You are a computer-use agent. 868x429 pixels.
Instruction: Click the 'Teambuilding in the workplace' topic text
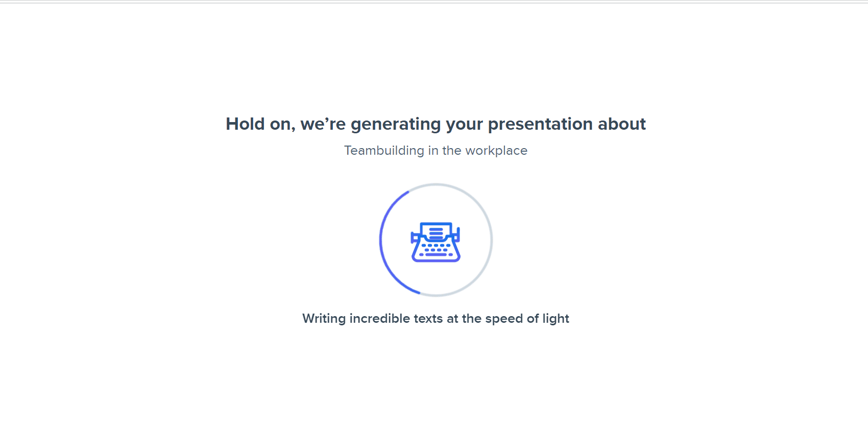pos(436,151)
